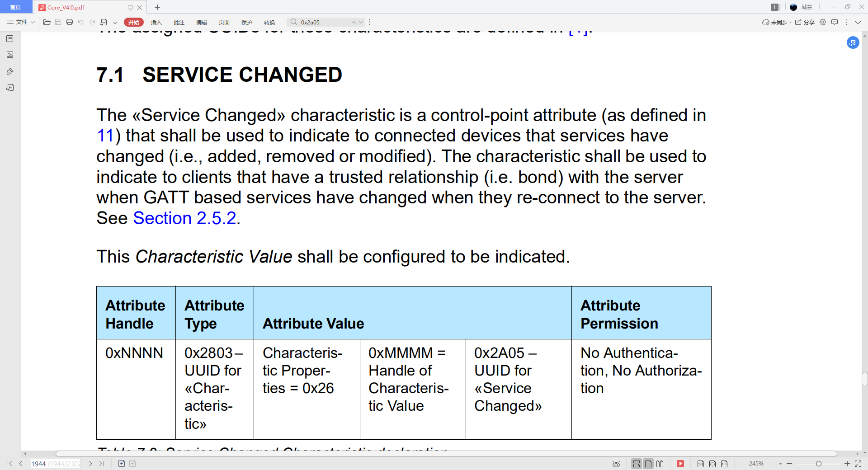
Task: Toggle the eye protection reading mode
Action: (x=616, y=464)
